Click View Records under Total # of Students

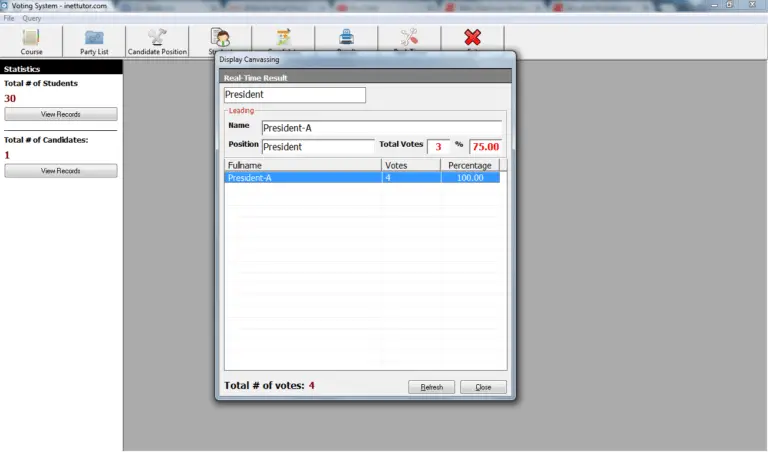(61, 114)
